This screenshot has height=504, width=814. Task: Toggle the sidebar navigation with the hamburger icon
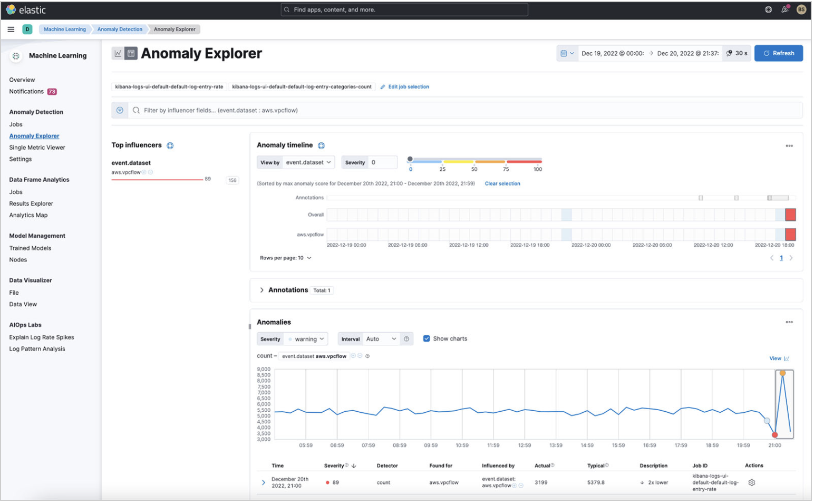click(x=11, y=29)
